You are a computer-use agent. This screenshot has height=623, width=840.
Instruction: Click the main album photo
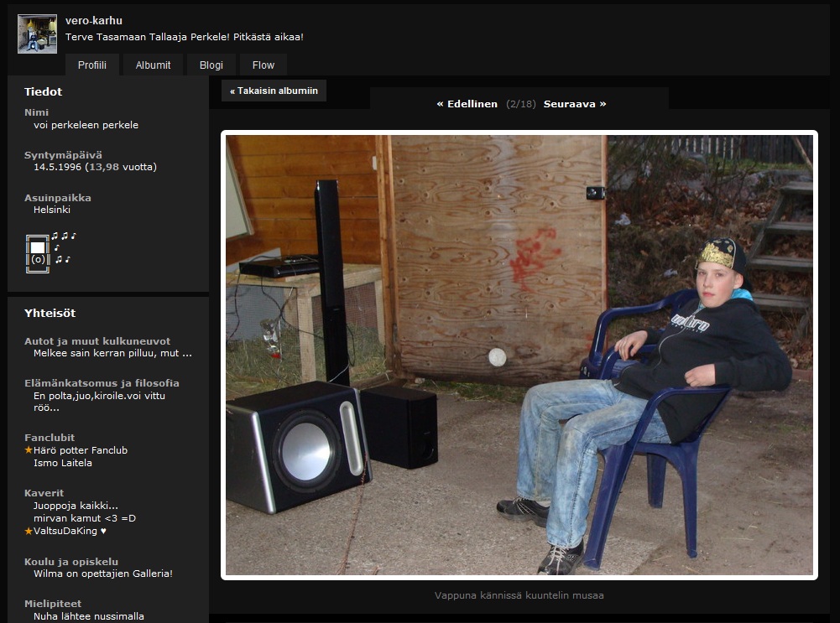pos(519,355)
